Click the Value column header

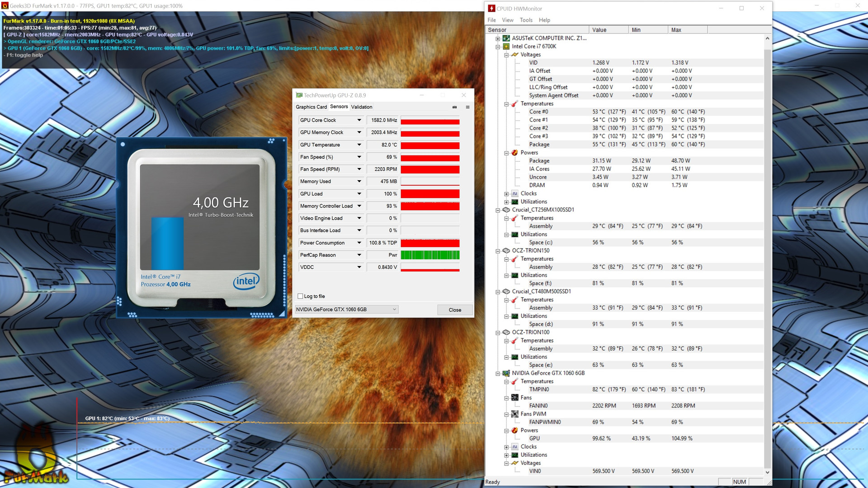pyautogui.click(x=609, y=30)
